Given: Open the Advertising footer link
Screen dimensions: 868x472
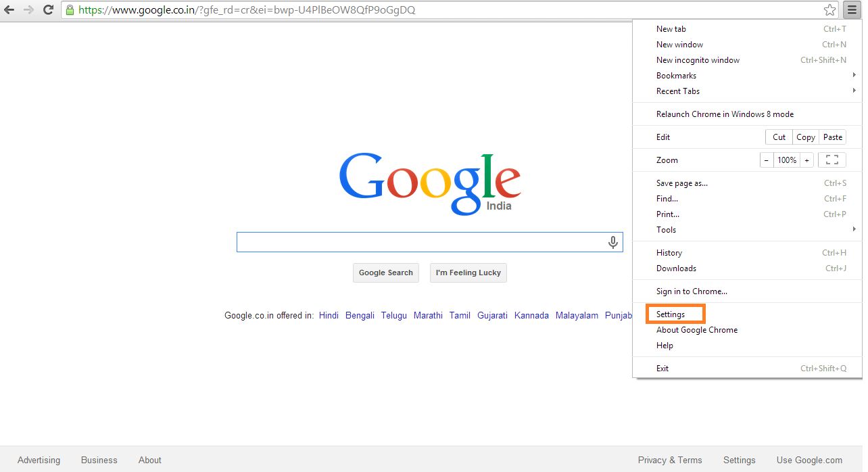Looking at the screenshot, I should (x=39, y=460).
